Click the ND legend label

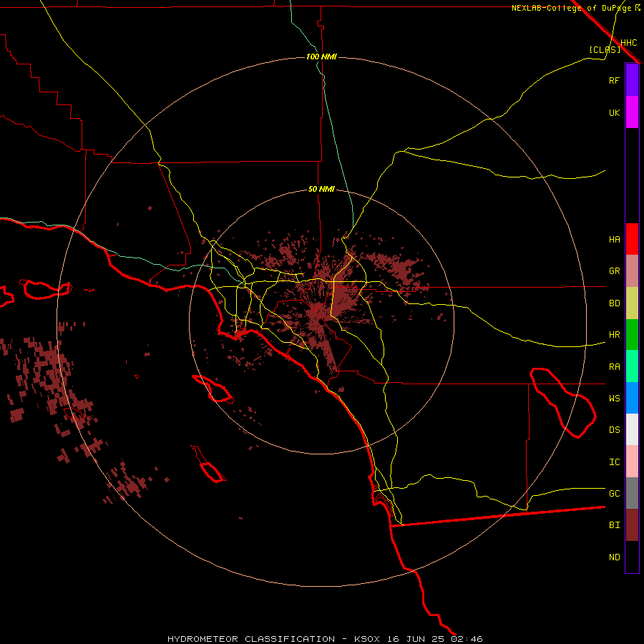614,557
